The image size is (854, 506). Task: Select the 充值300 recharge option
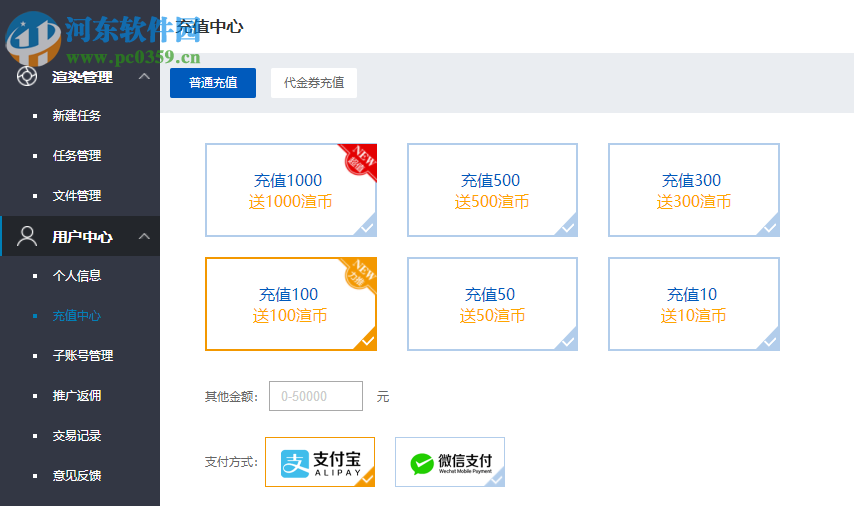click(x=694, y=190)
